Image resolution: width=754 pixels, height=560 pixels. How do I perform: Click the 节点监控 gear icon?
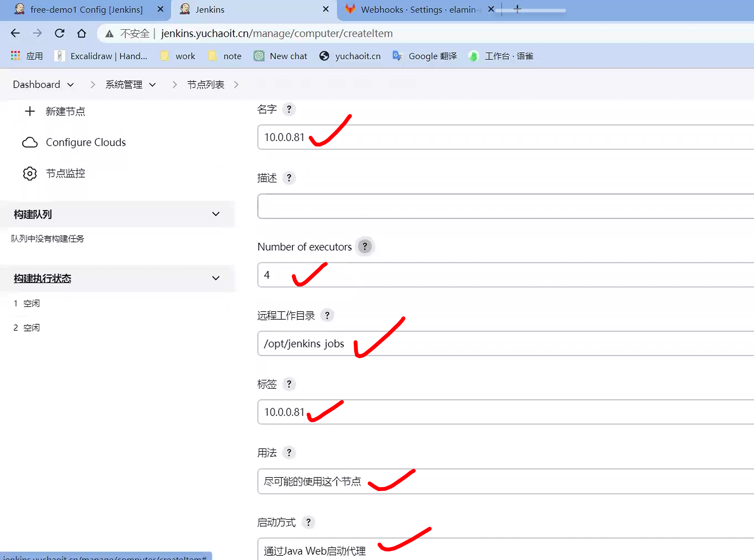tap(30, 173)
